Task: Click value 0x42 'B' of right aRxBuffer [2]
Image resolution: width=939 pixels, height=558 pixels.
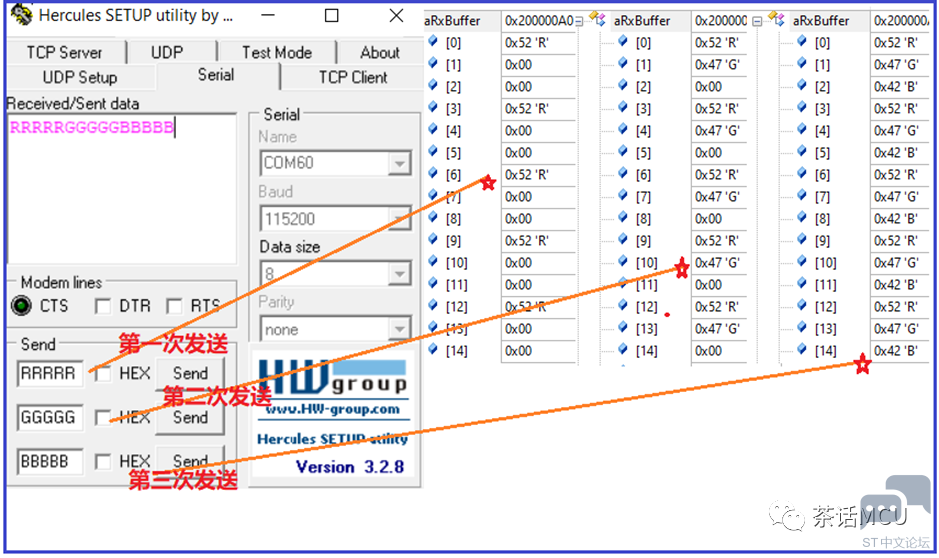Action: point(895,87)
